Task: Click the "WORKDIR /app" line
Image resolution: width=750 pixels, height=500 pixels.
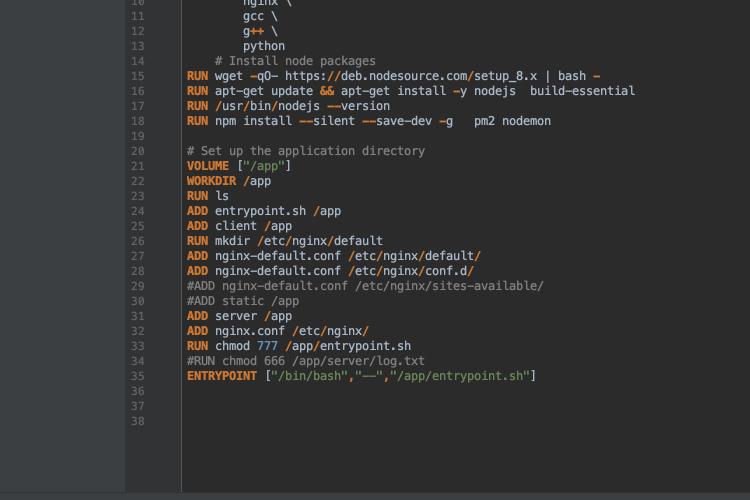Action: [229, 181]
